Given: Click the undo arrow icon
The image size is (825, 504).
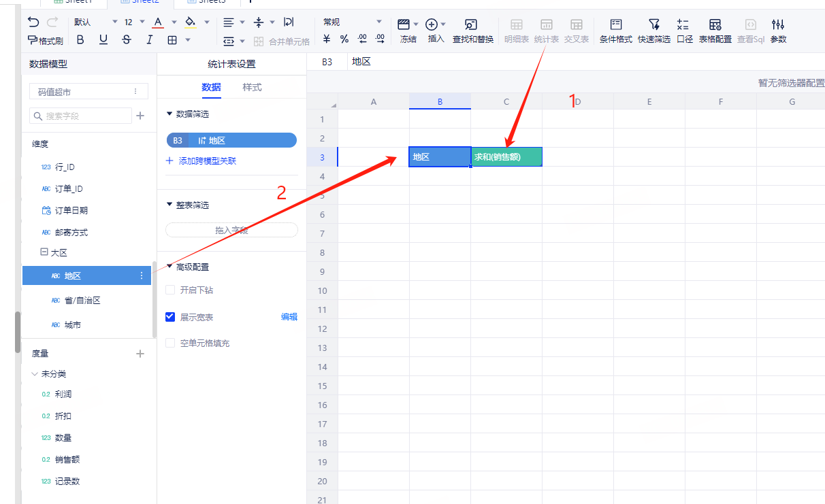Looking at the screenshot, I should click(33, 22).
